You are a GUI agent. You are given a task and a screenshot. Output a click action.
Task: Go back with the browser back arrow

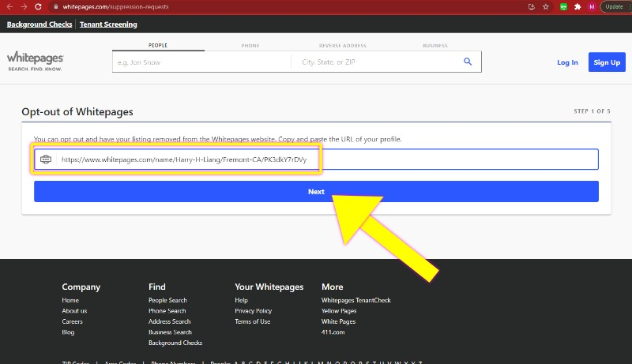point(9,6)
